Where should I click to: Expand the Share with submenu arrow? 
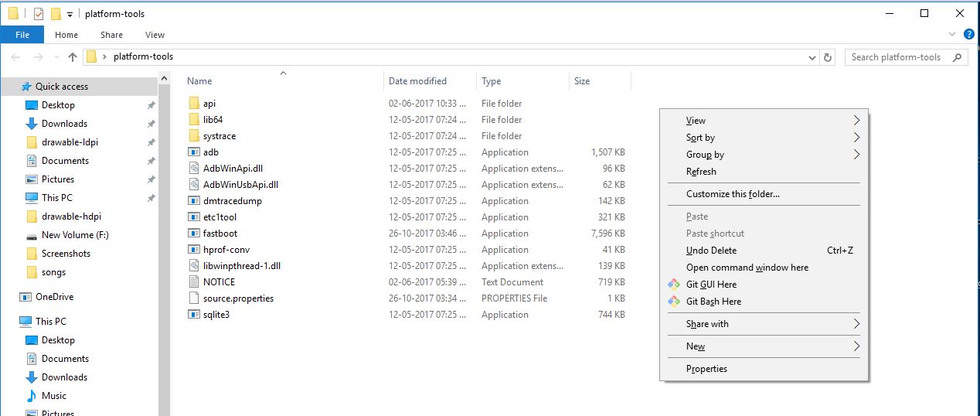point(856,324)
